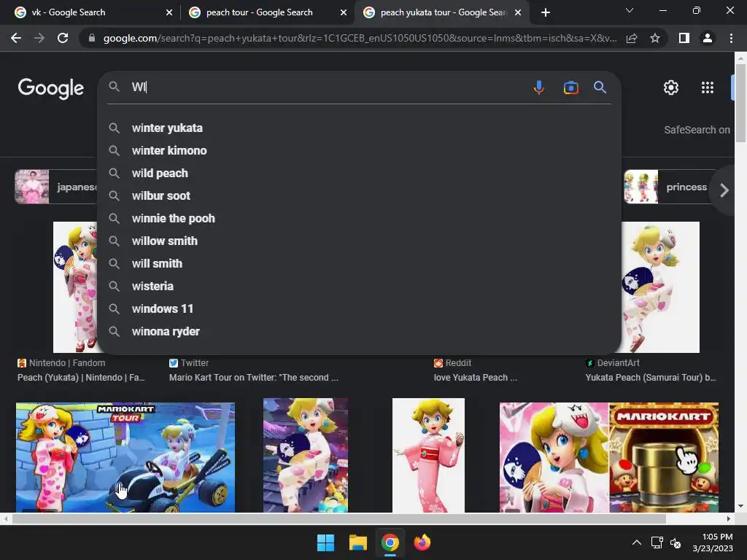Click the horizontal scrollbar at bottom

point(338,518)
